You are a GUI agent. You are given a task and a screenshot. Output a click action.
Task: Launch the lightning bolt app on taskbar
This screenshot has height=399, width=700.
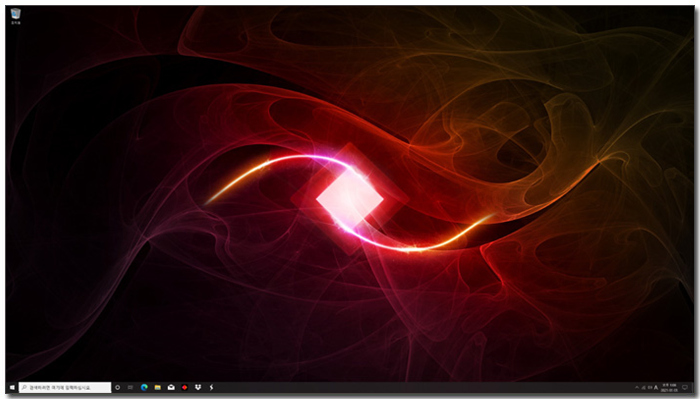[211, 387]
